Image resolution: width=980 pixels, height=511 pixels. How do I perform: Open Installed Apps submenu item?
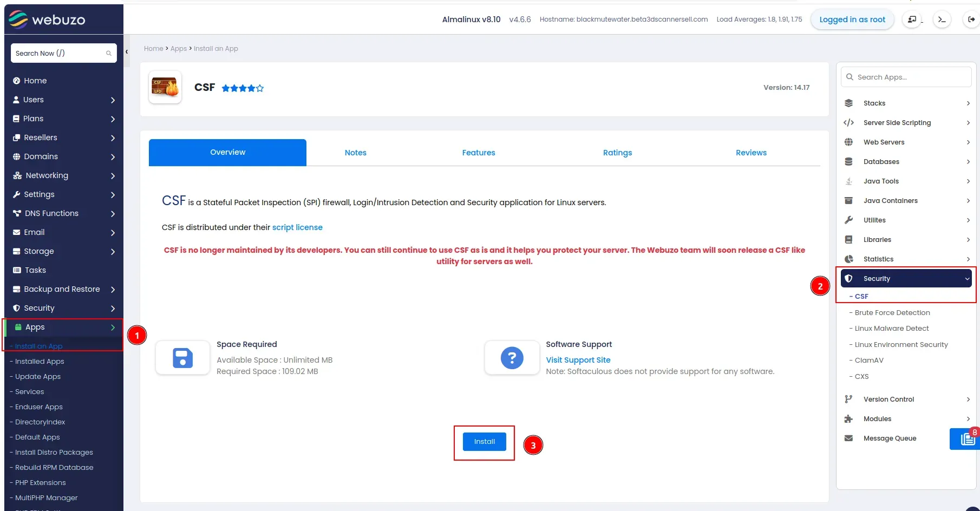pyautogui.click(x=40, y=362)
